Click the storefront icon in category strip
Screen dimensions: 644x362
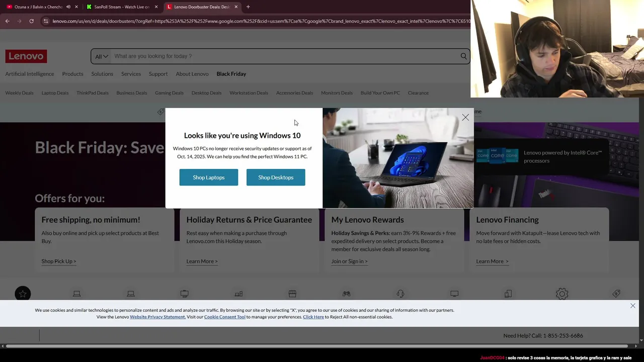(292, 294)
